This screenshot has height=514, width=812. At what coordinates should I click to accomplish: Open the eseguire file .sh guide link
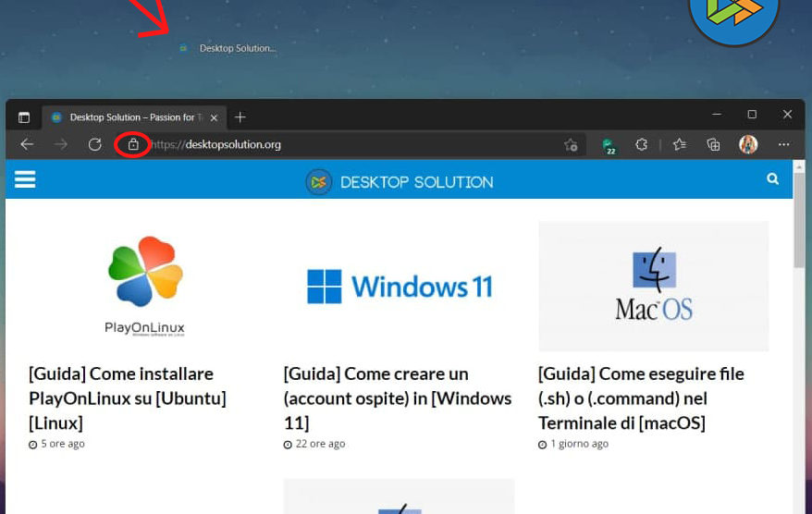pyautogui.click(x=641, y=398)
